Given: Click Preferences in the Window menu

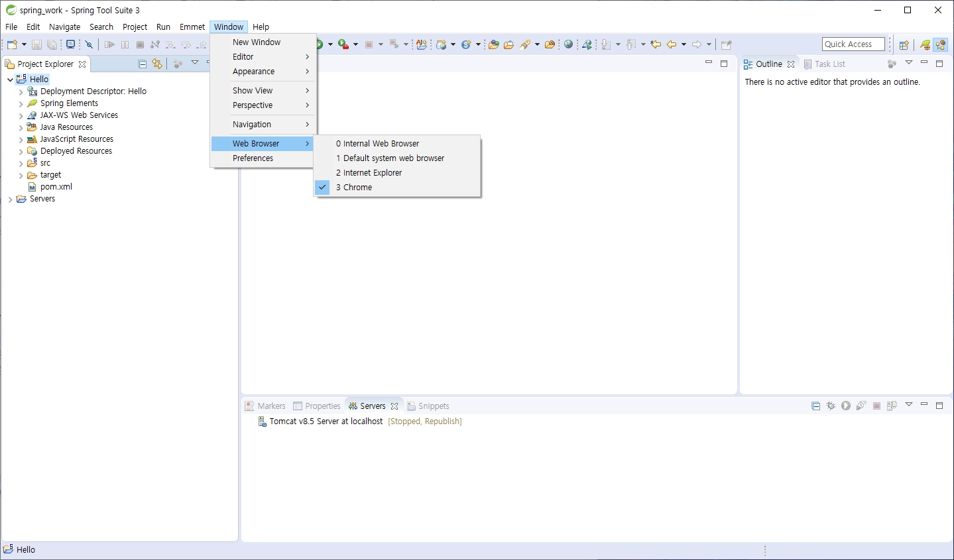Looking at the screenshot, I should pyautogui.click(x=262, y=158).
